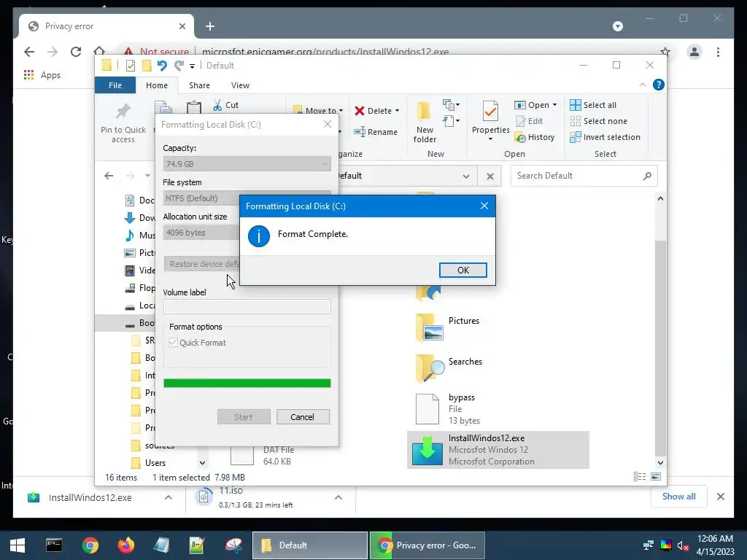Open Explorer help question mark icon
This screenshot has width=747, height=560.
659,85
